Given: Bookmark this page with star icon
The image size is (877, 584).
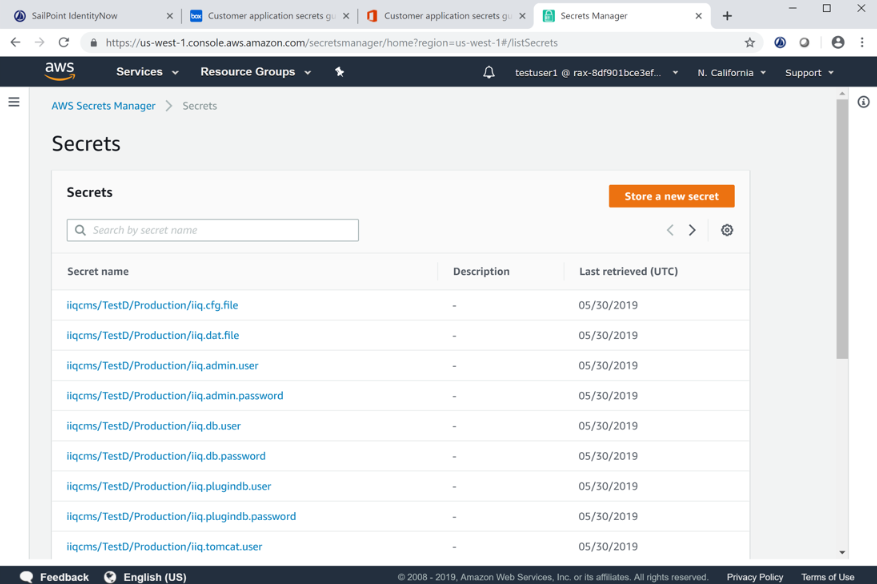Looking at the screenshot, I should point(750,43).
